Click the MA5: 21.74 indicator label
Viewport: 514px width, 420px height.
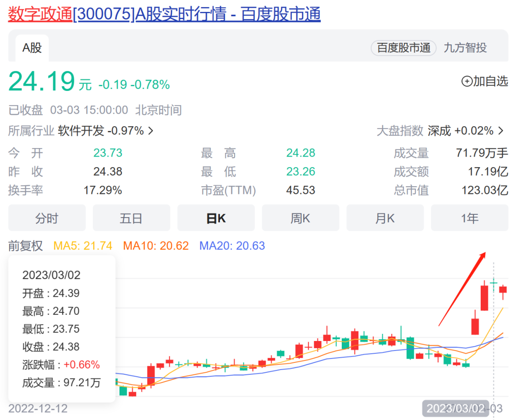pyautogui.click(x=83, y=246)
